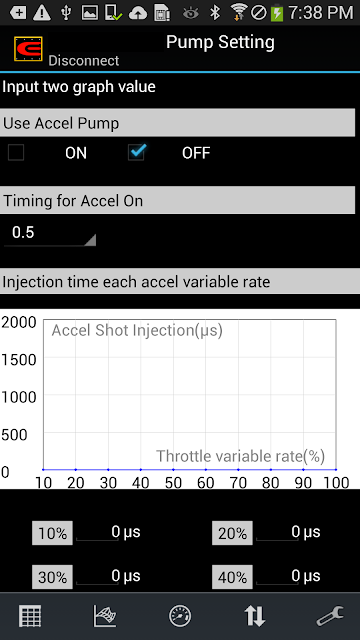360x640 pixels.
Task: Select the 40% injection time input field
Action: click(277, 576)
